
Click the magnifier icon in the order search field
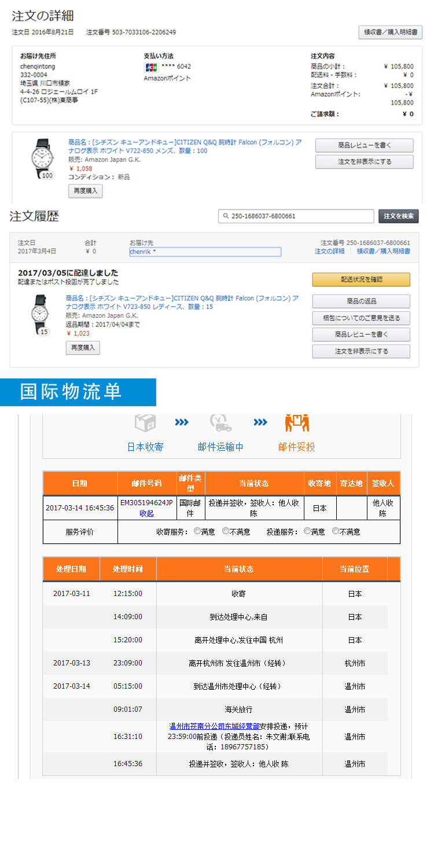pyautogui.click(x=226, y=216)
